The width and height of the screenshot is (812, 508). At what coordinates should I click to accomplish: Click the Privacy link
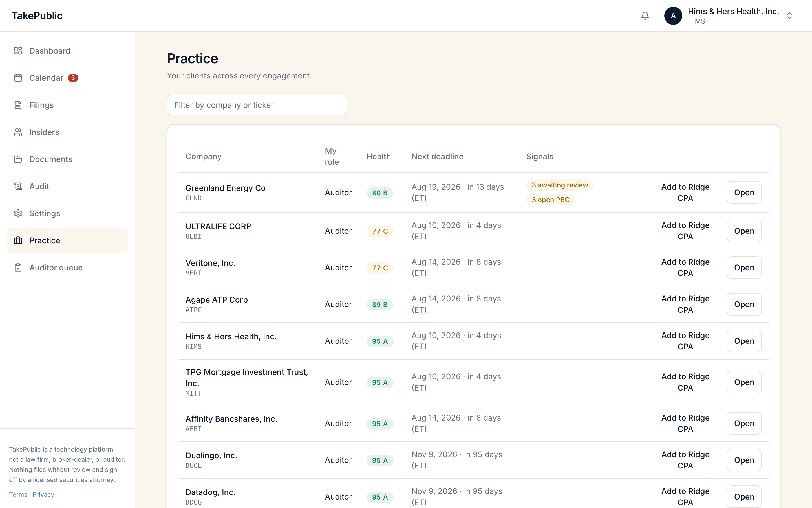[x=43, y=494]
